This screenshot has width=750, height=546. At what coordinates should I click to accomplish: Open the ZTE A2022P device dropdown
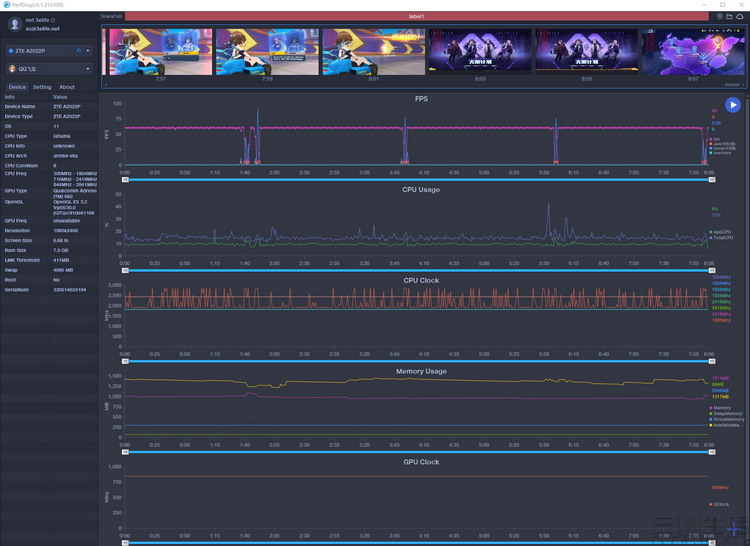click(49, 51)
